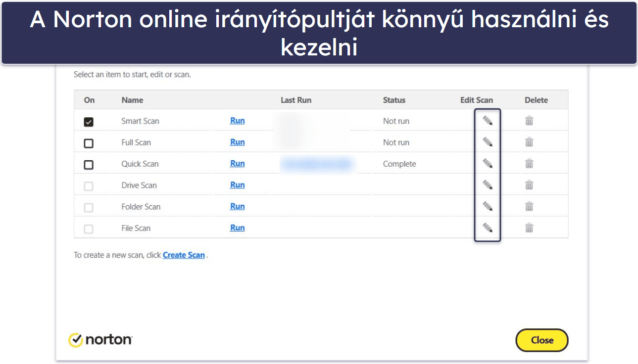Edit the Quick Scan with pencil icon

[488, 164]
